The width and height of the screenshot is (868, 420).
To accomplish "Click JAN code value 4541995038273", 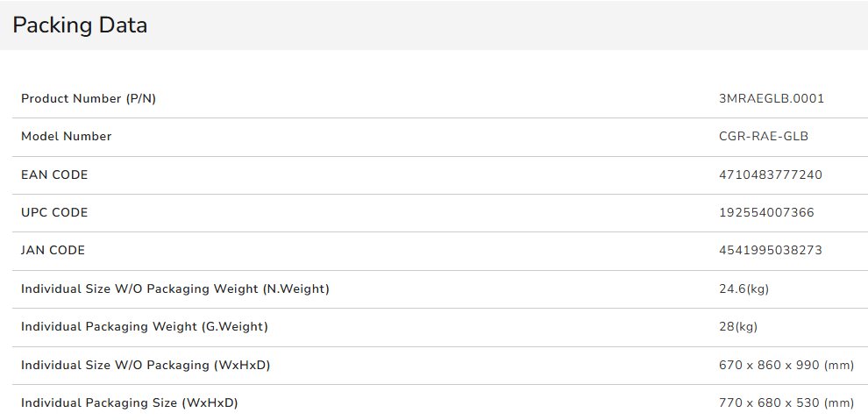I will pos(770,250).
